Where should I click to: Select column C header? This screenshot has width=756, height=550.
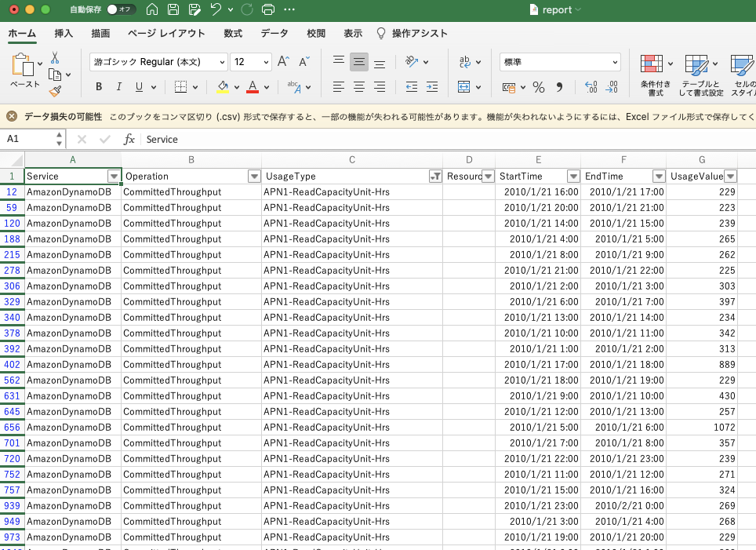352,160
